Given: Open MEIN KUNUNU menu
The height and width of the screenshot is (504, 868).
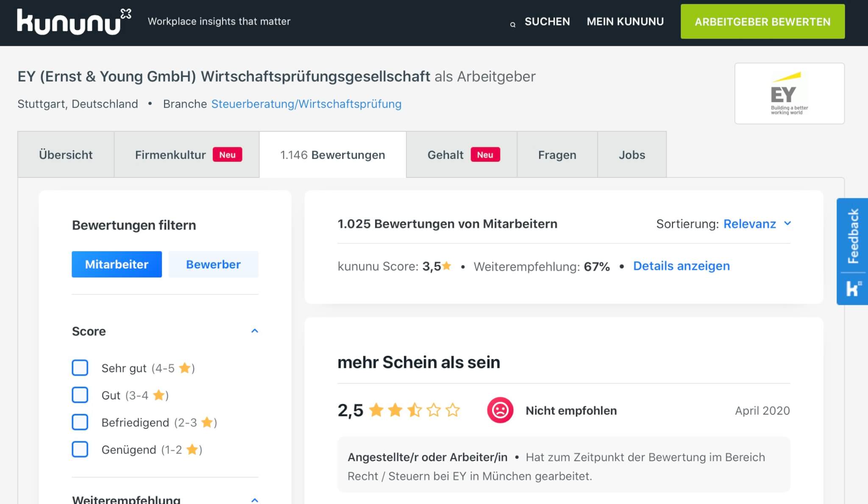Looking at the screenshot, I should 625,22.
